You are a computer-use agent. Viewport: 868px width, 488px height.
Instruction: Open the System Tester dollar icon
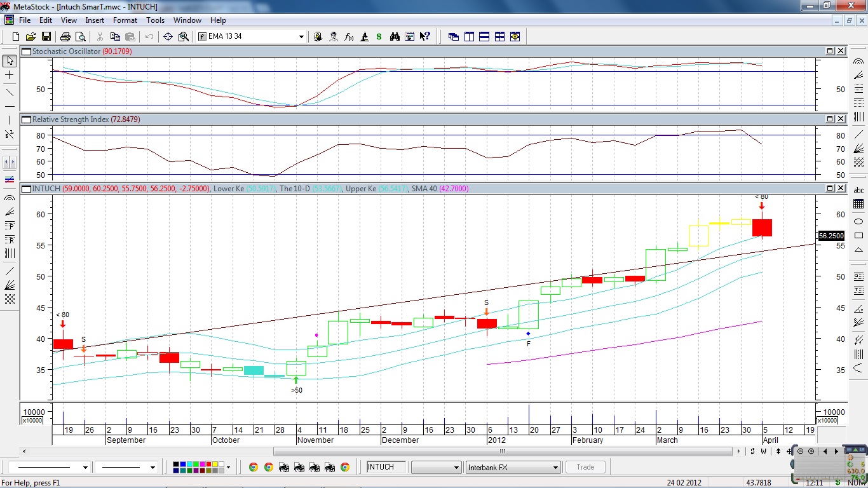(379, 37)
